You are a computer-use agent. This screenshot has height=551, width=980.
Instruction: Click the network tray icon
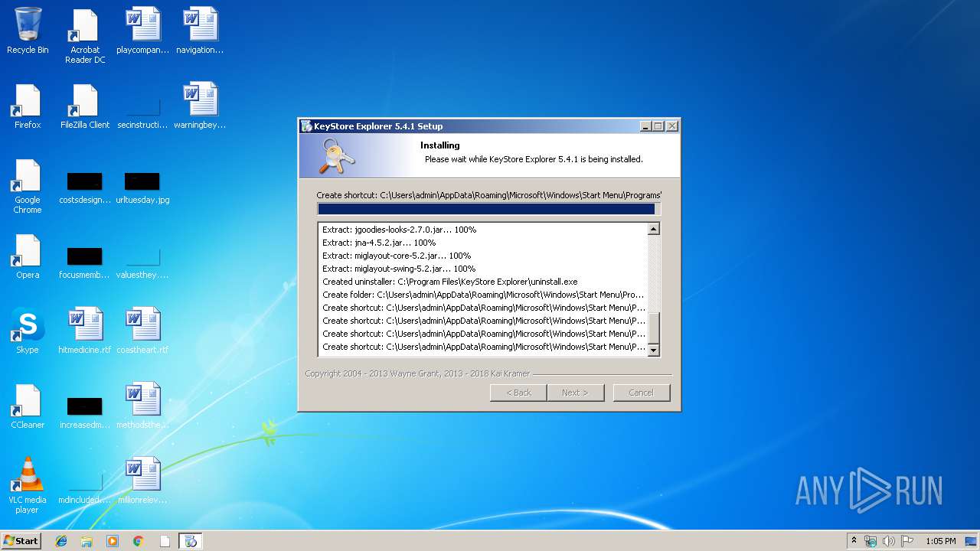871,541
